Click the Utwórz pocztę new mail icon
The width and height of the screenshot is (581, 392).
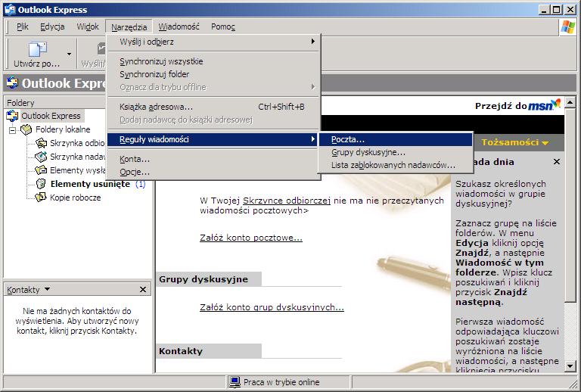pyautogui.click(x=37, y=50)
